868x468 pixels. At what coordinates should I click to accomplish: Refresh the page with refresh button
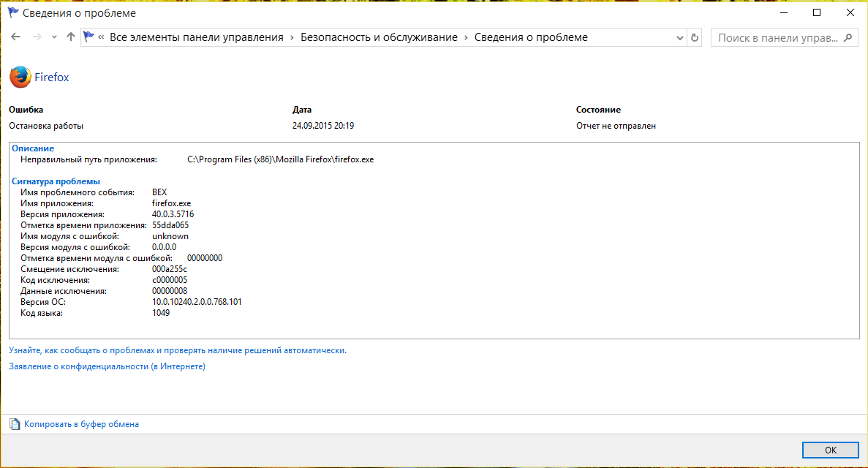694,38
